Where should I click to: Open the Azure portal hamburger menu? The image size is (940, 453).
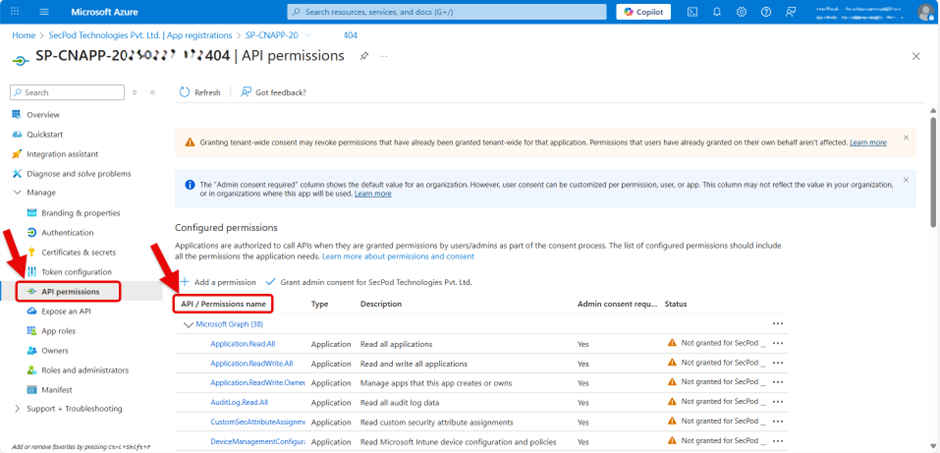(45, 12)
